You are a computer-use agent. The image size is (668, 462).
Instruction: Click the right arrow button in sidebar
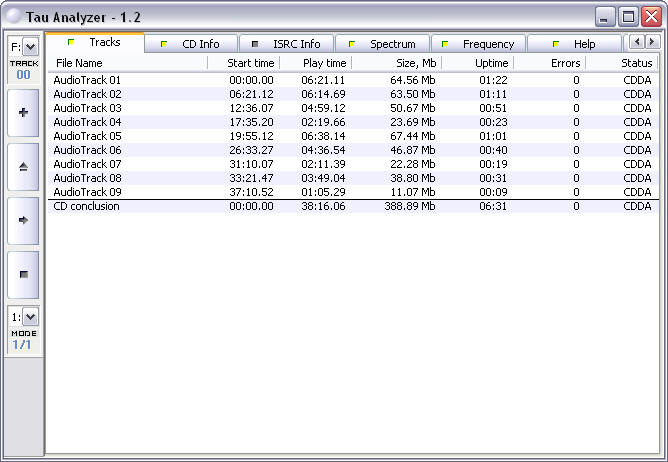pyautogui.click(x=23, y=219)
